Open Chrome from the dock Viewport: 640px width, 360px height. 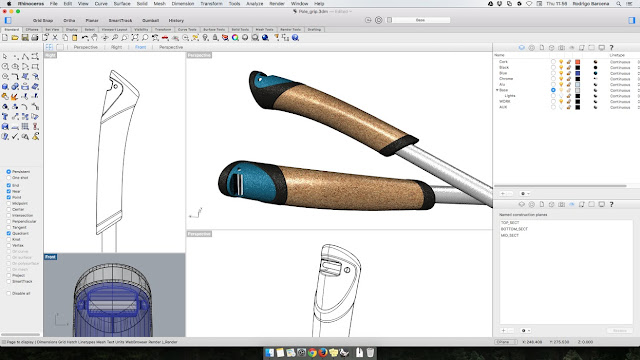click(312, 353)
